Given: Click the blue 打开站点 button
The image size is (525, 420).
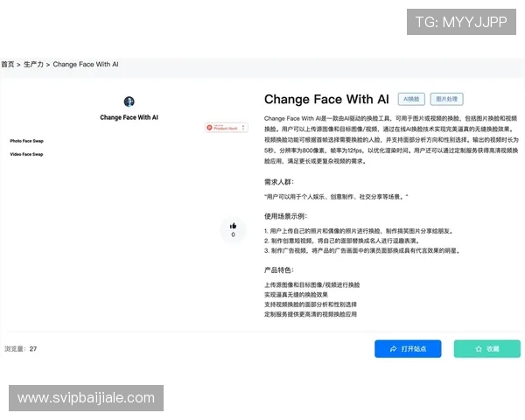Looking at the screenshot, I should coord(408,348).
